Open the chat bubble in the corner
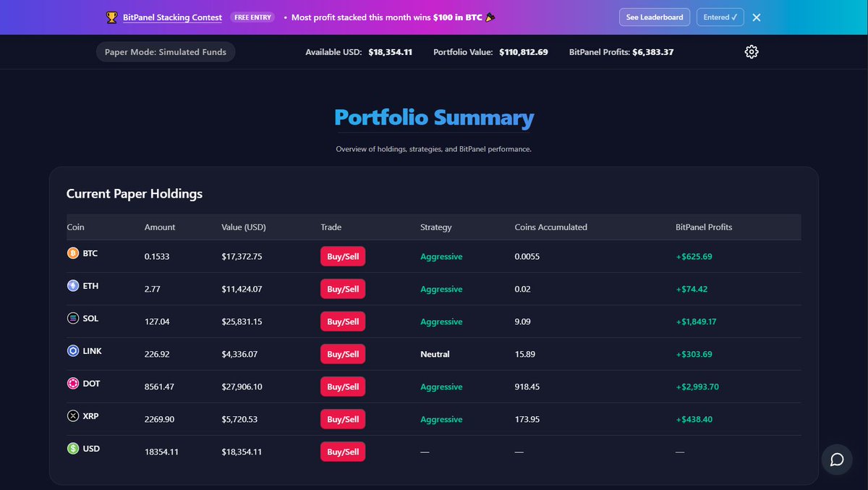The image size is (868, 490). pos(837,460)
